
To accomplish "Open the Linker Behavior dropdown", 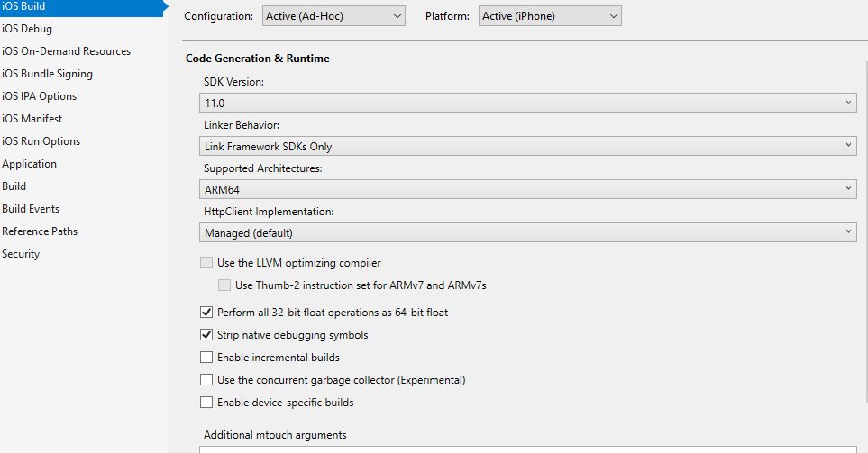I will point(527,146).
